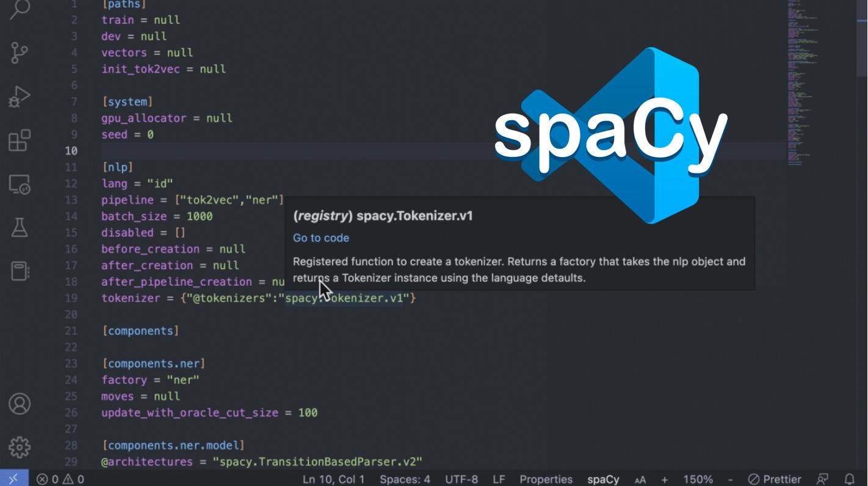
Task: Change indentation via Spaces: 4
Action: click(x=405, y=479)
